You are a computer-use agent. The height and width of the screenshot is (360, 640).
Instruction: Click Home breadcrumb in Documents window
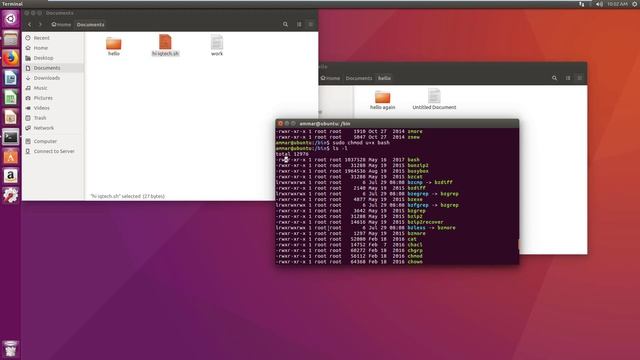tap(61, 24)
